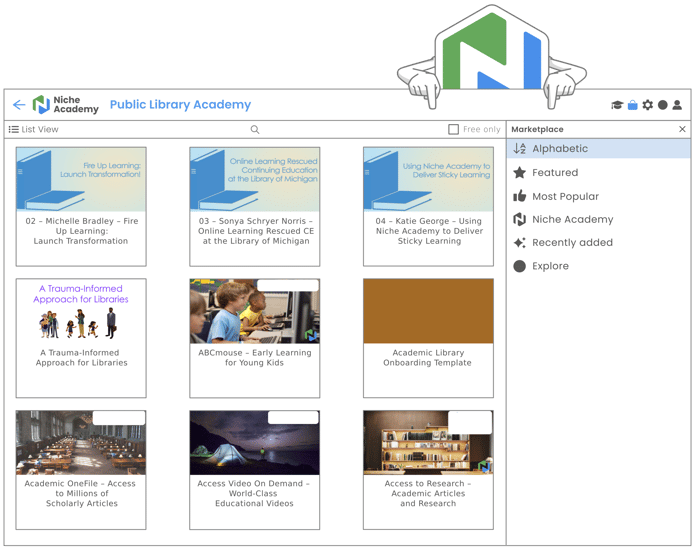Click the Niche Academy logo
Screen dimensions: 700x554
(66, 104)
